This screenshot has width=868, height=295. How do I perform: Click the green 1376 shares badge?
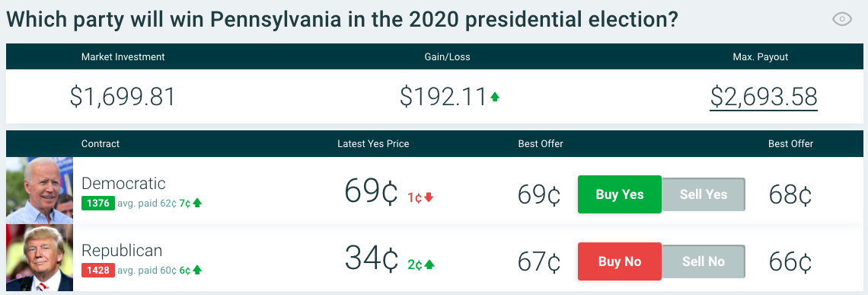point(98,204)
